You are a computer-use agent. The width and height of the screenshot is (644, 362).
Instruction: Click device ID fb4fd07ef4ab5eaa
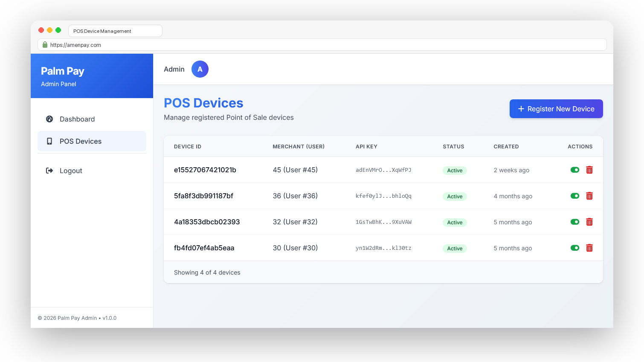point(204,248)
